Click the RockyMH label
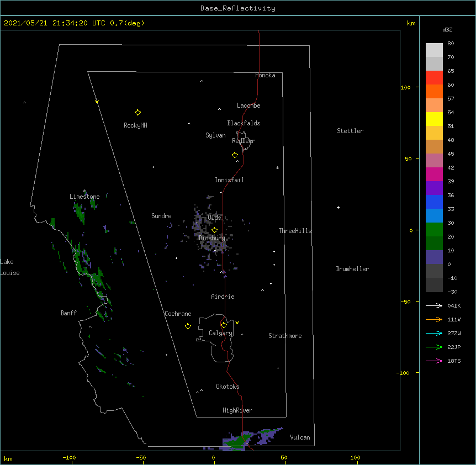This screenshot has height=465, width=476. pos(135,125)
